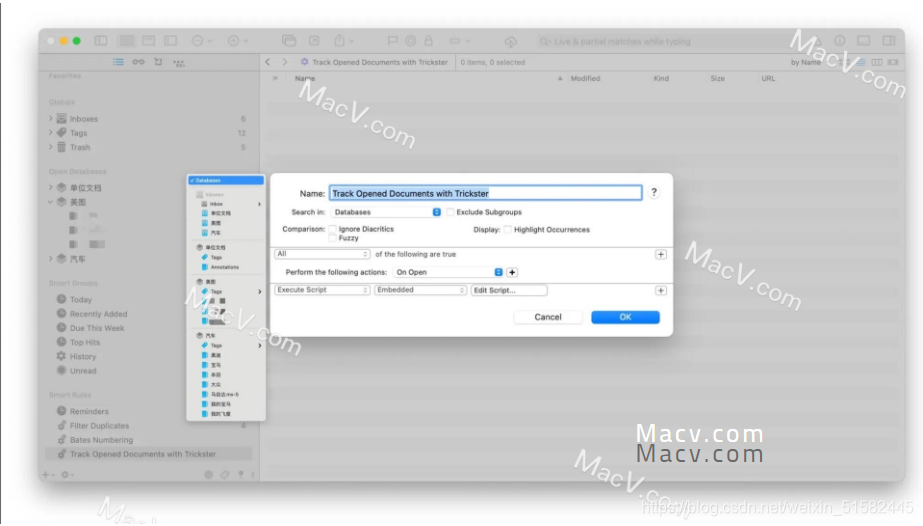Sort by the Kind column header
923x526 pixels.
(661, 78)
